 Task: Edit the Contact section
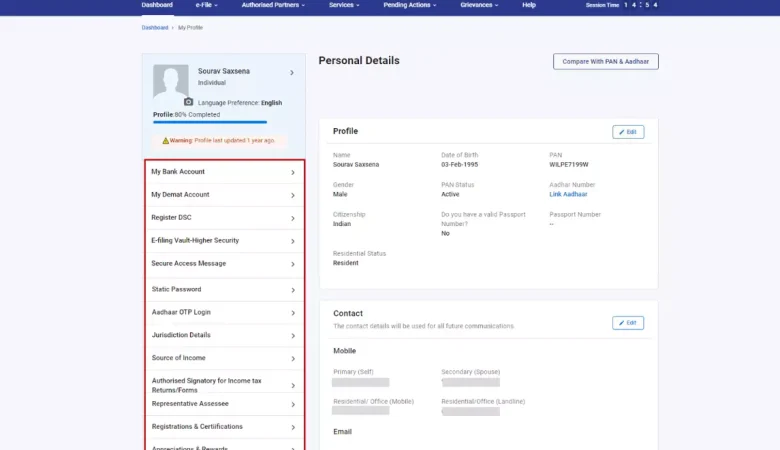point(628,323)
